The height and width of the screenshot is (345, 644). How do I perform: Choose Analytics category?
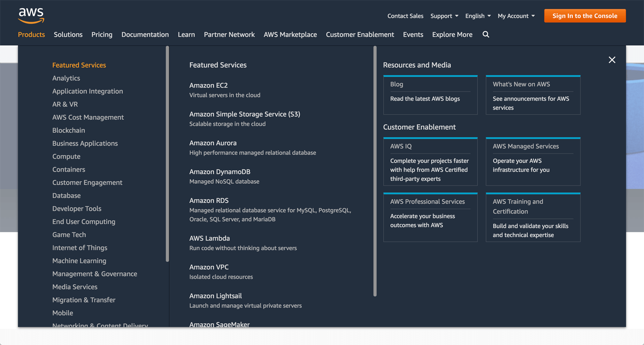click(66, 78)
